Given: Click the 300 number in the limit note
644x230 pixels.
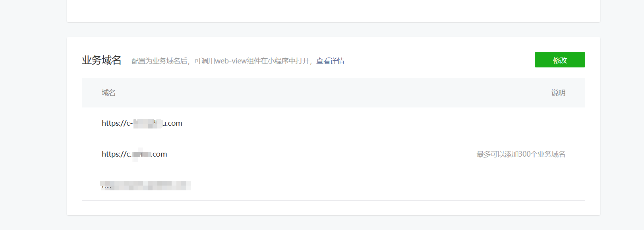Looking at the screenshot, I should coord(524,154).
